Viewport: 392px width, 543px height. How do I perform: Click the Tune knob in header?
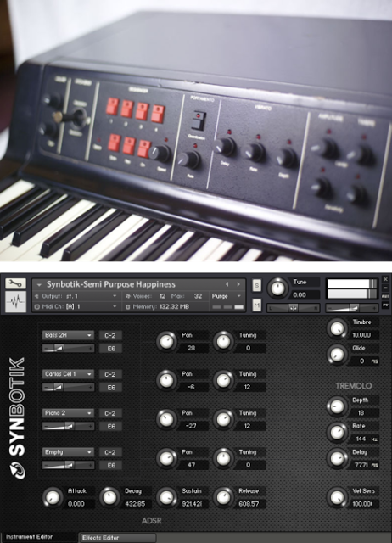(x=277, y=288)
